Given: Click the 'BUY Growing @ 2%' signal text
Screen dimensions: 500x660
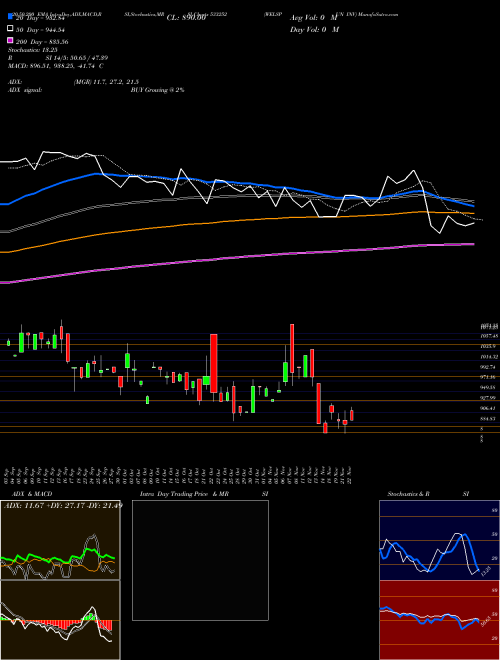Looking at the screenshot, I should click(157, 90).
